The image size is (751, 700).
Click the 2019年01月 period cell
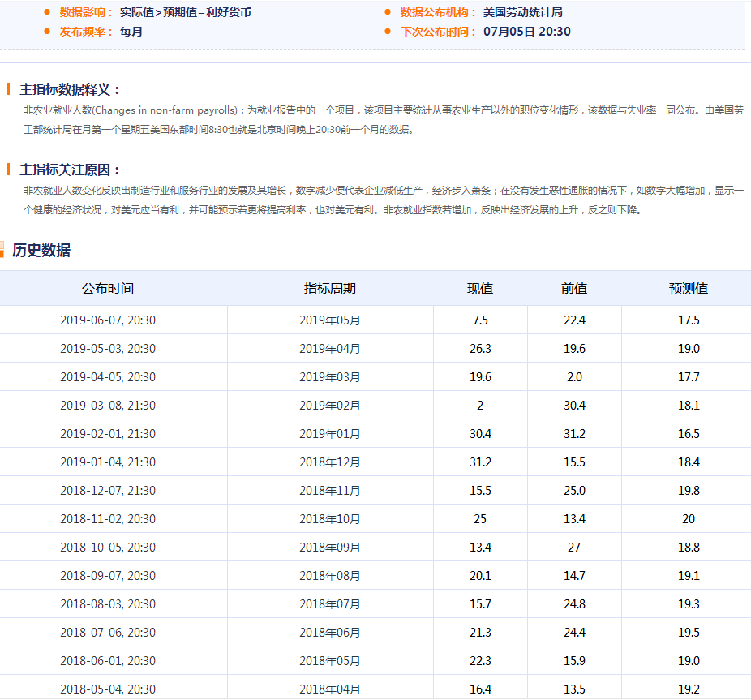[x=329, y=434]
